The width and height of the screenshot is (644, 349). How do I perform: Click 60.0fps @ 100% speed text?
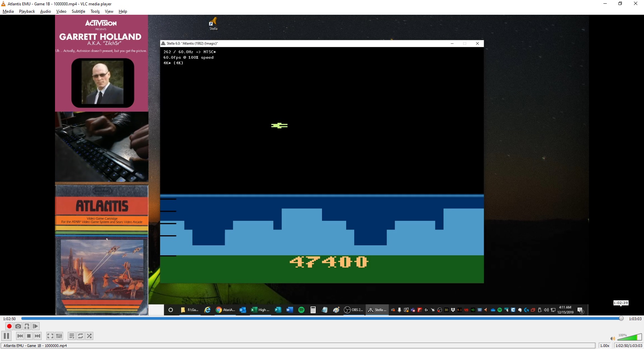(189, 57)
